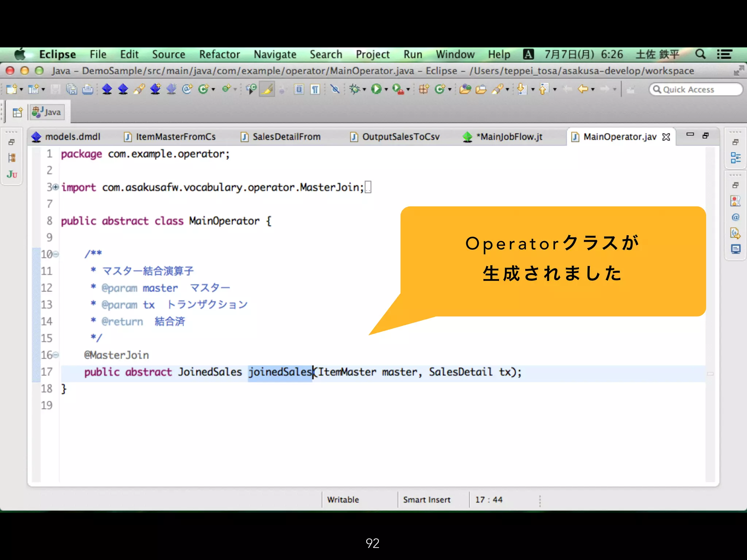Click the Print toolbar icon
The image size is (747, 560).
coord(88,89)
